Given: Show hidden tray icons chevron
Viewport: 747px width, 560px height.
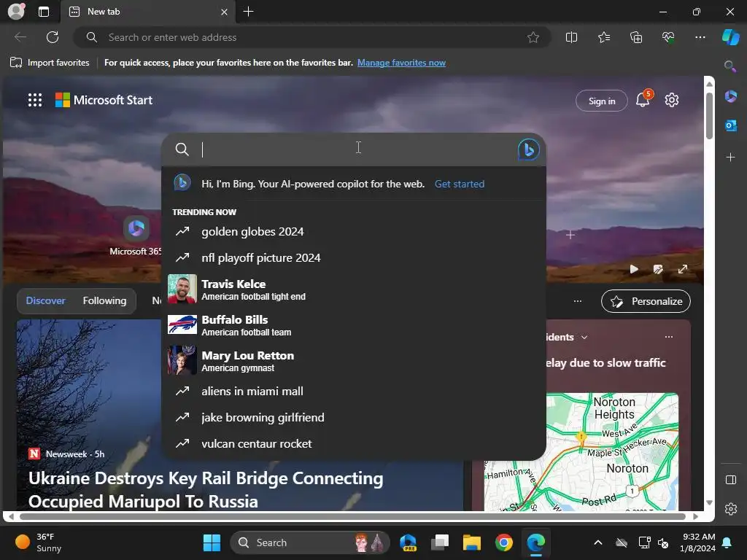Looking at the screenshot, I should [x=598, y=542].
